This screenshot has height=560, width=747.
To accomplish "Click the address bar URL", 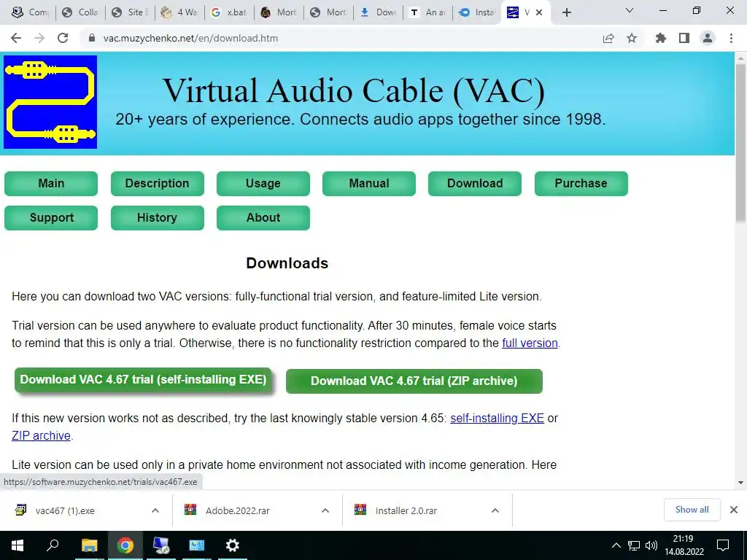I will click(190, 38).
